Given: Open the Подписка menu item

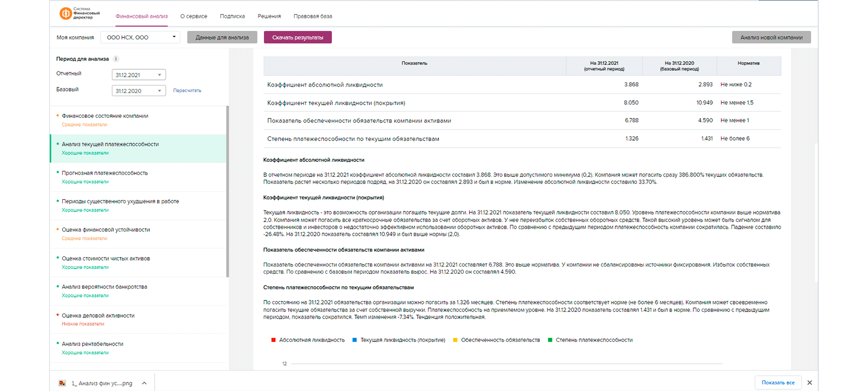Looking at the screenshot, I should (x=232, y=16).
